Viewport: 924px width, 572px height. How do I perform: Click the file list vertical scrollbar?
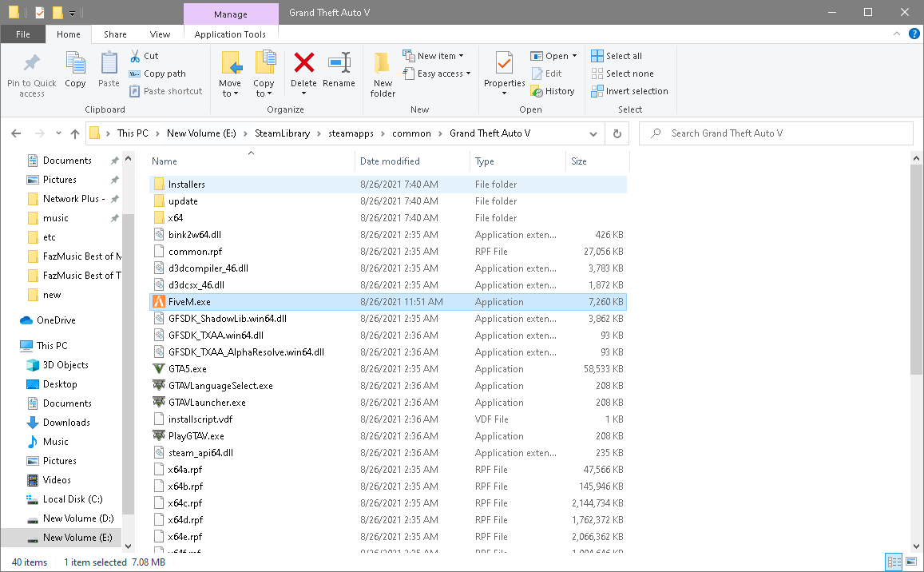[916, 269]
